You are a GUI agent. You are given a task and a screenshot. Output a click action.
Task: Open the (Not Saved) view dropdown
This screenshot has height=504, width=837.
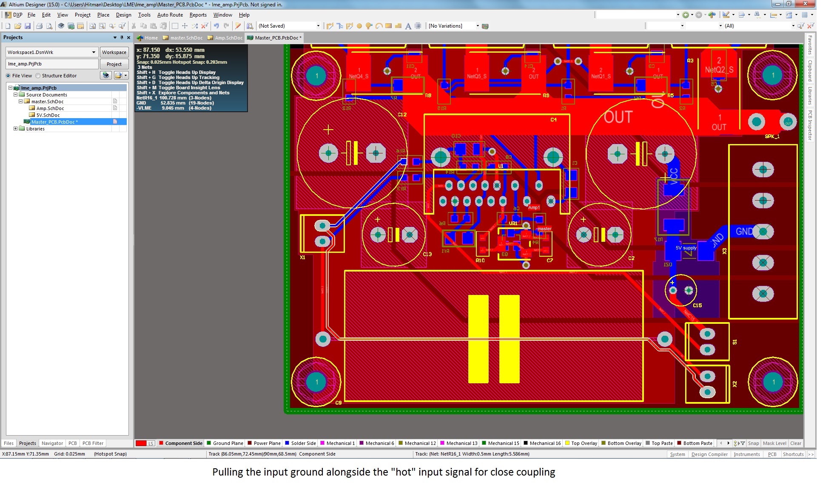318,26
